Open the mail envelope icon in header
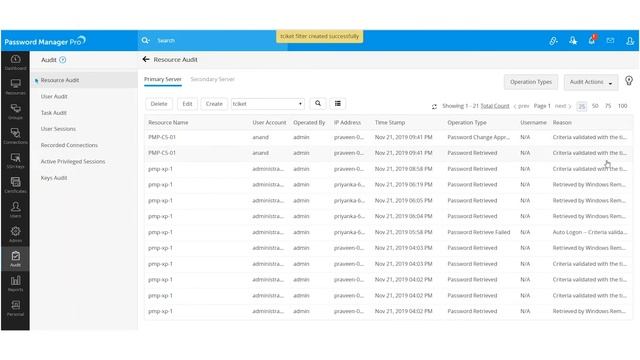Viewport: 640px width, 360px height. [610, 40]
